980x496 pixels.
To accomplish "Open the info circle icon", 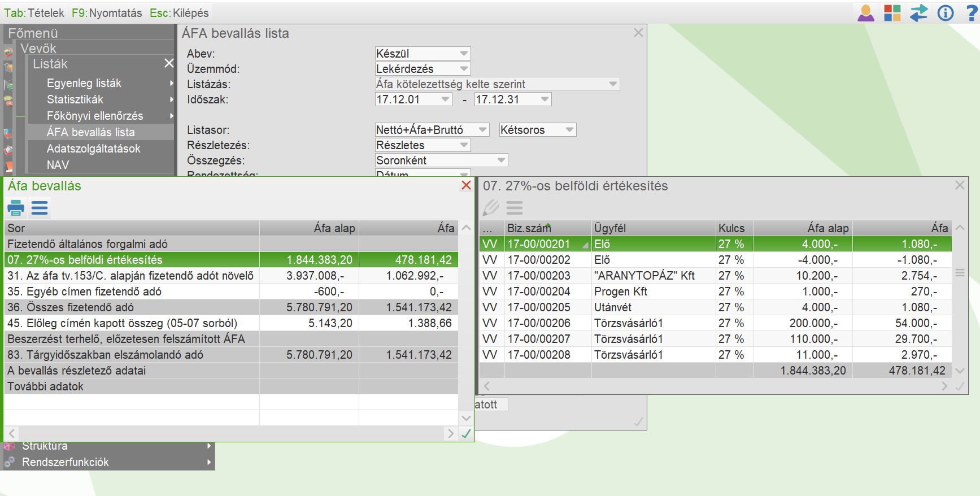I will click(x=945, y=13).
